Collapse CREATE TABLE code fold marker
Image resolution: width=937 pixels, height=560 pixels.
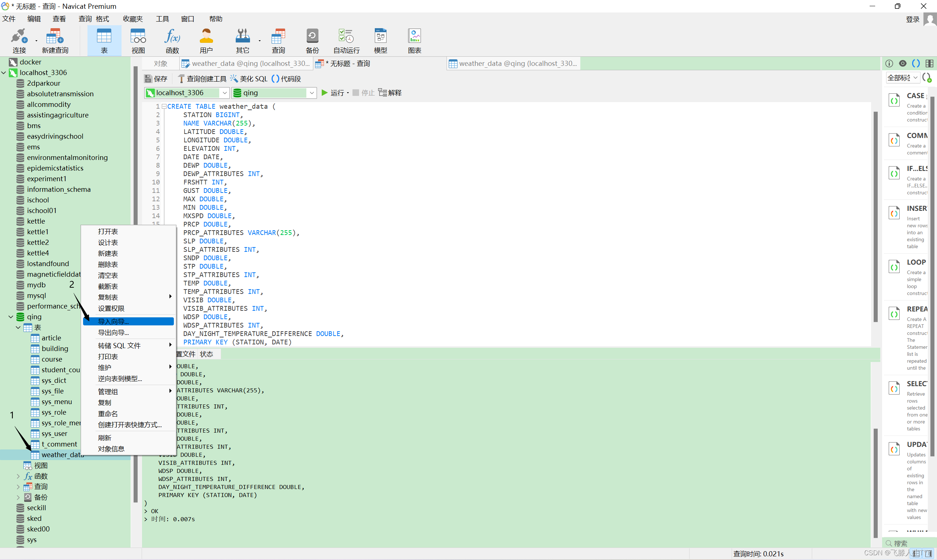164,107
